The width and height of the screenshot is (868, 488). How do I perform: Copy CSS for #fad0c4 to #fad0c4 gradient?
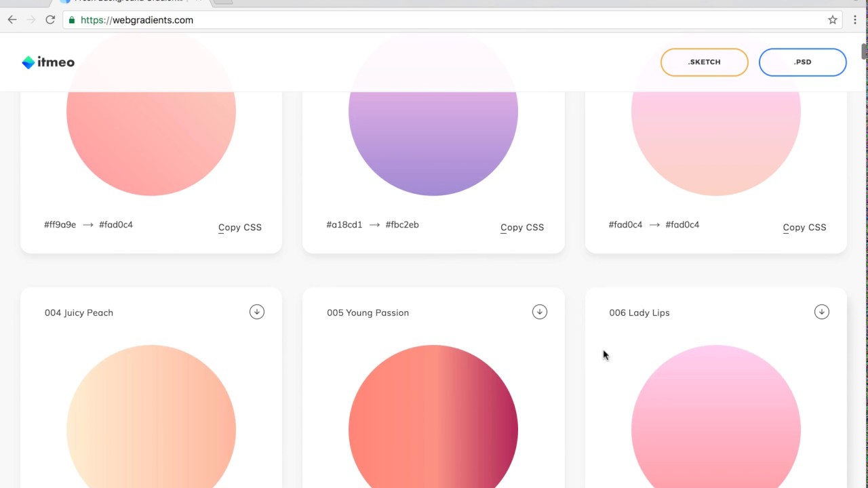(x=804, y=227)
